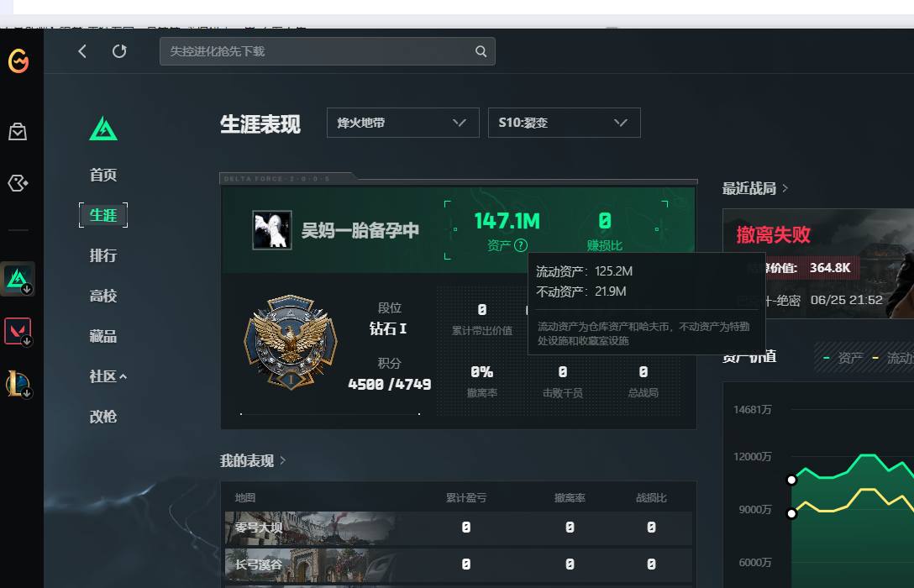Click the green Delta Force triangle logo

click(x=103, y=129)
